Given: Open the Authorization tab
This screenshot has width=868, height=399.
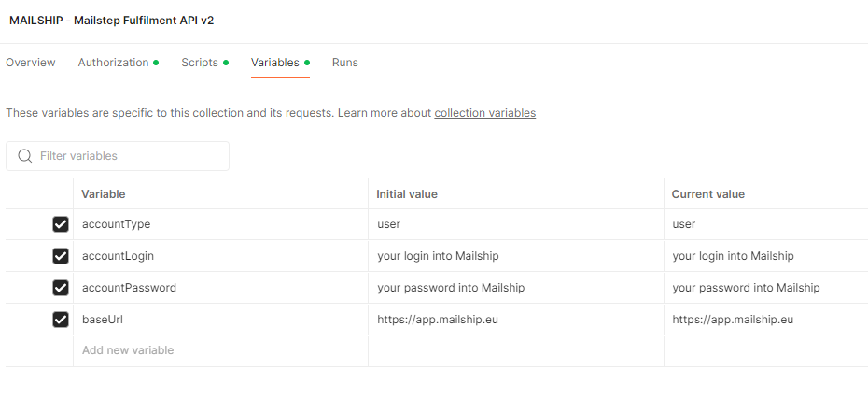Looking at the screenshot, I should pos(113,63).
